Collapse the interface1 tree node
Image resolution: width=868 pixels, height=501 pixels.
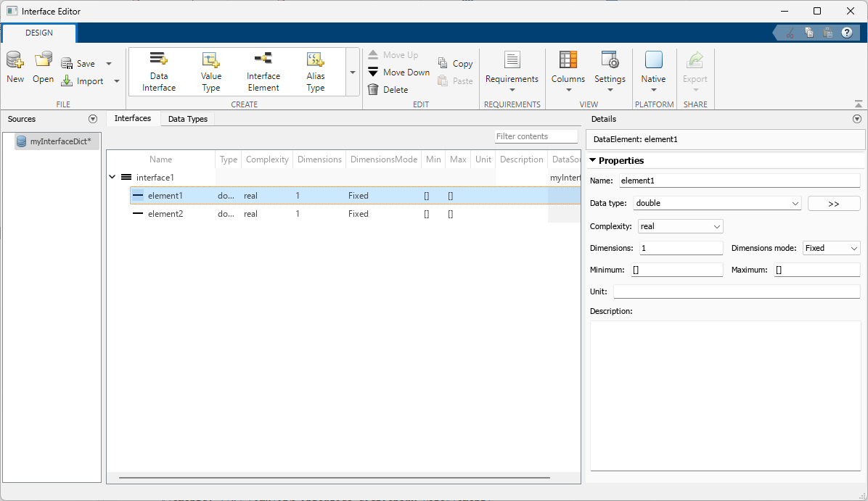tap(112, 176)
